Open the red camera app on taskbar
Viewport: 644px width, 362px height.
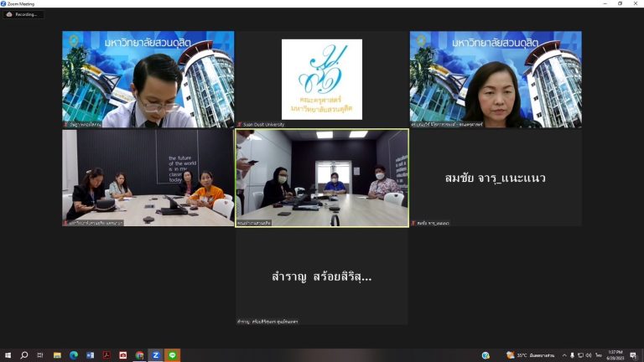click(x=122, y=355)
